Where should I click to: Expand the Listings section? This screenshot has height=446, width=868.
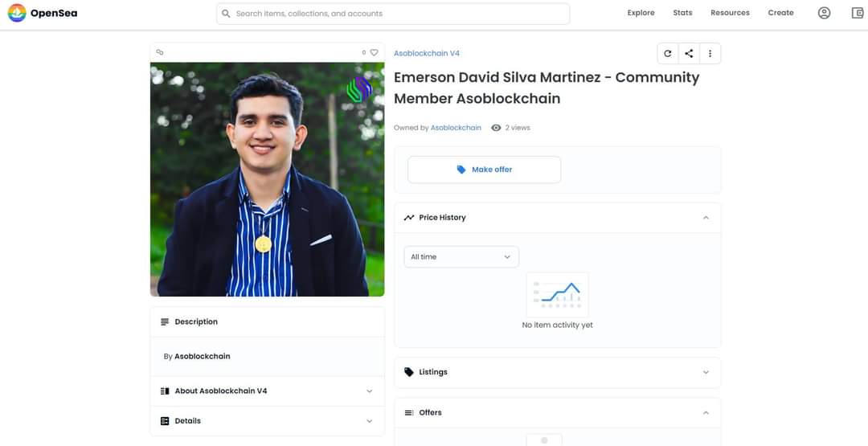tap(706, 372)
